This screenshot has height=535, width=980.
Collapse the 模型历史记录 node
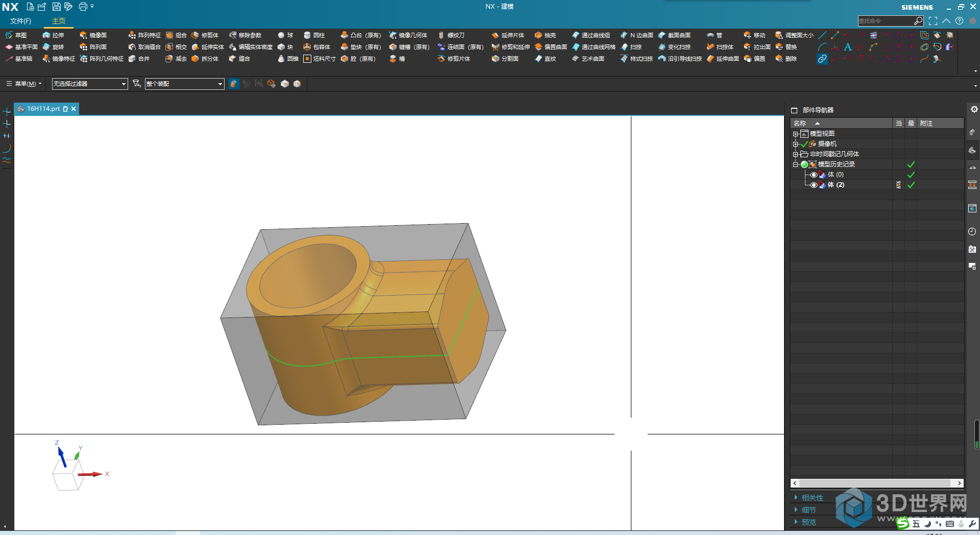coord(795,164)
